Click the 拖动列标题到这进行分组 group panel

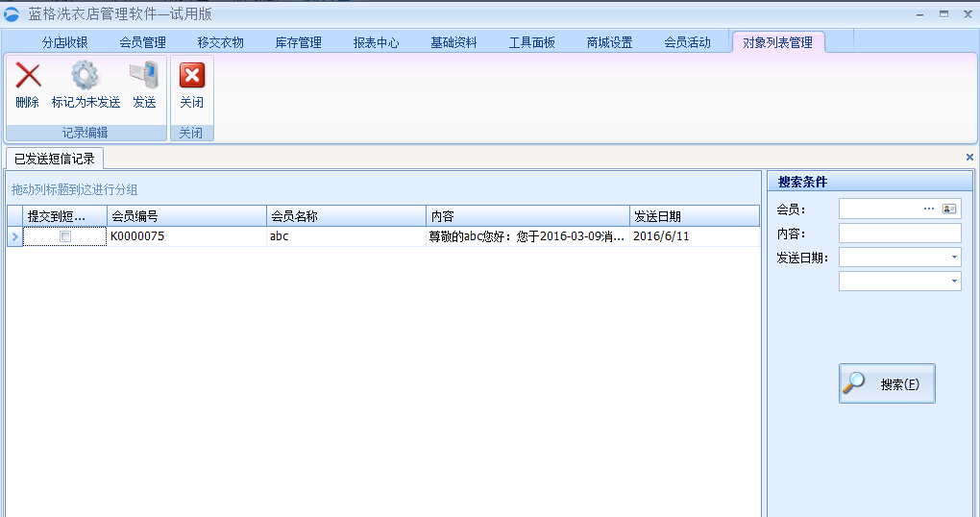[x=383, y=189]
